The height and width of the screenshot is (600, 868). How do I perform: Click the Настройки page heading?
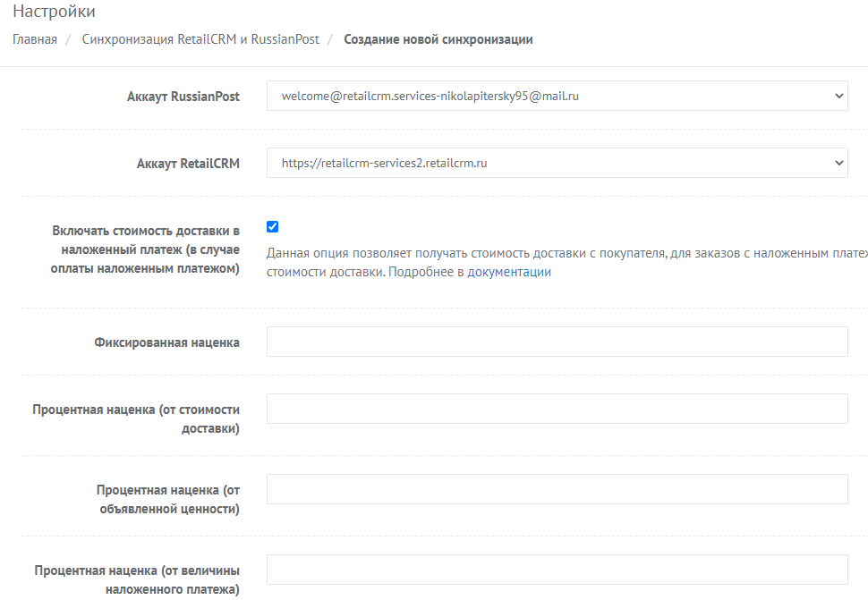coord(54,11)
